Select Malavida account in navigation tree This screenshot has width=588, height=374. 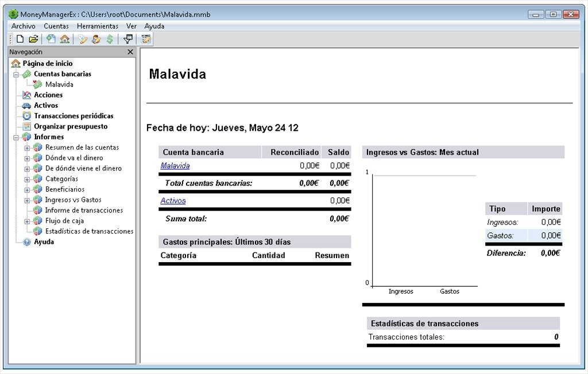coord(59,84)
